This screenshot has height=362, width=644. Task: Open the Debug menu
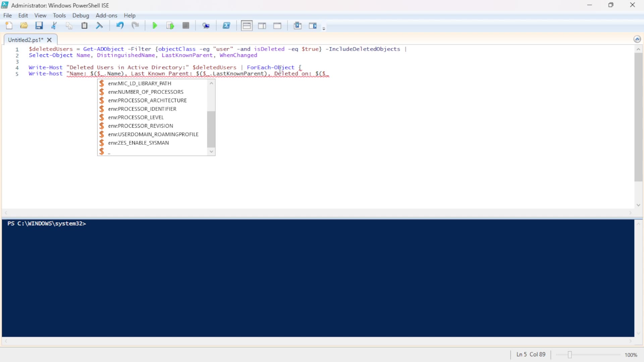tap(80, 15)
